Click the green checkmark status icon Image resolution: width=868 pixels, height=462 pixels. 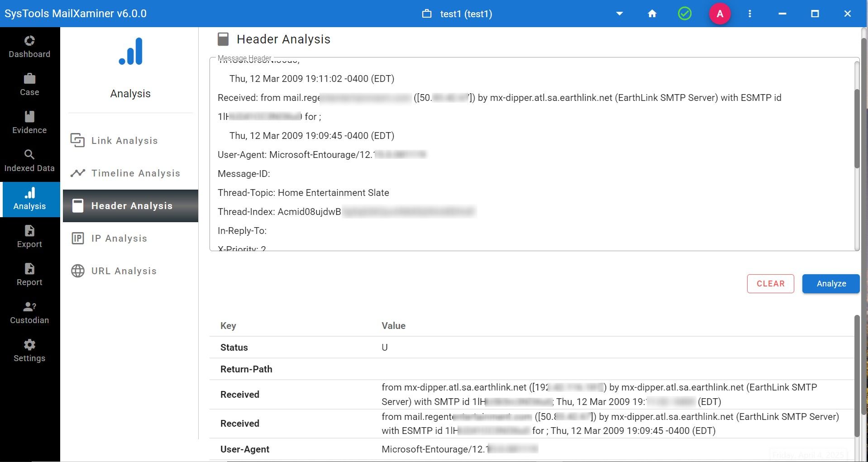685,14
